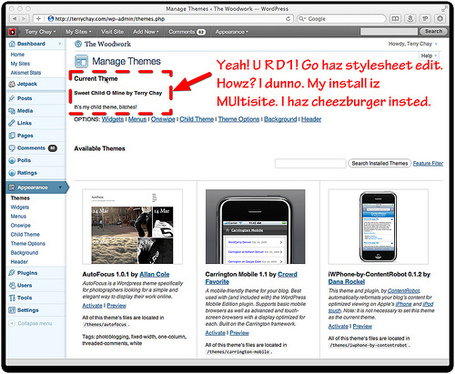Open the Allan Cole author link
455x374 pixels.
tap(154, 274)
